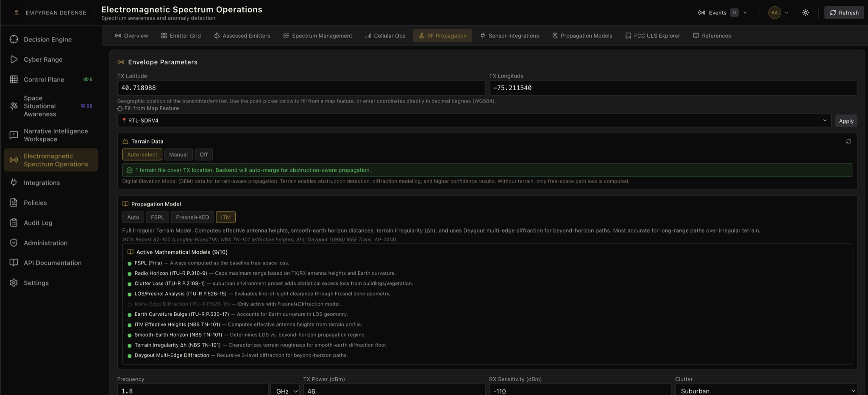Click inside the TX Latitude field
Image resolution: width=868 pixels, height=395 pixels.
(301, 88)
